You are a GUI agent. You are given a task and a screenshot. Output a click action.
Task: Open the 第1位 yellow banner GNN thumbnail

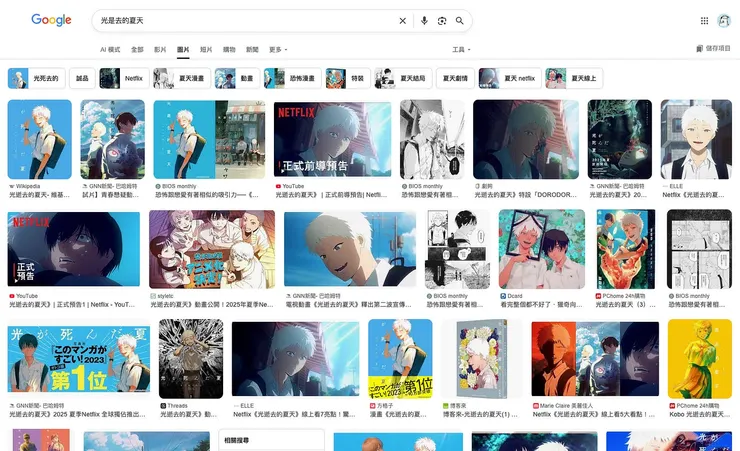tap(79, 359)
